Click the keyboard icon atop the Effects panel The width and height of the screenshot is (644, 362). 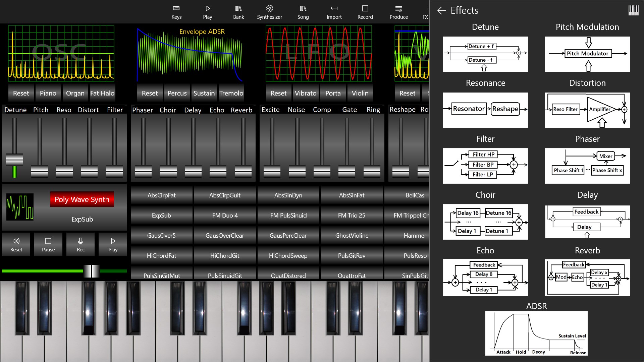click(x=633, y=10)
